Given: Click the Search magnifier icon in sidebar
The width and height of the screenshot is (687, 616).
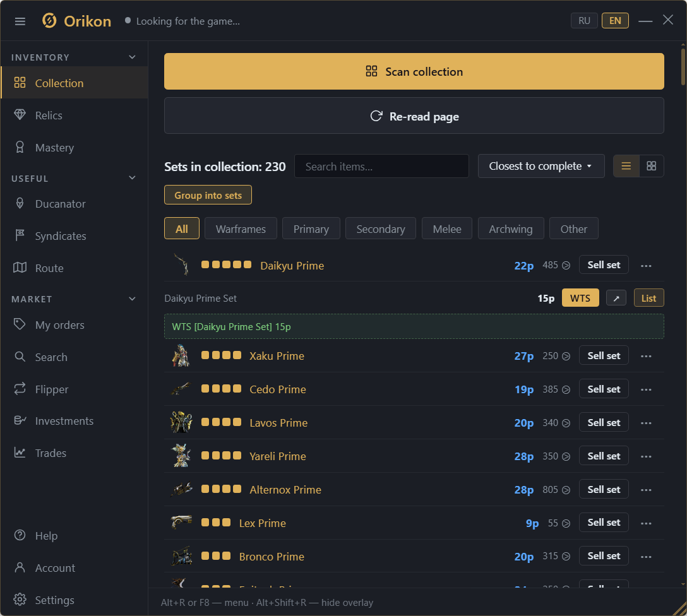Looking at the screenshot, I should (x=20, y=357).
